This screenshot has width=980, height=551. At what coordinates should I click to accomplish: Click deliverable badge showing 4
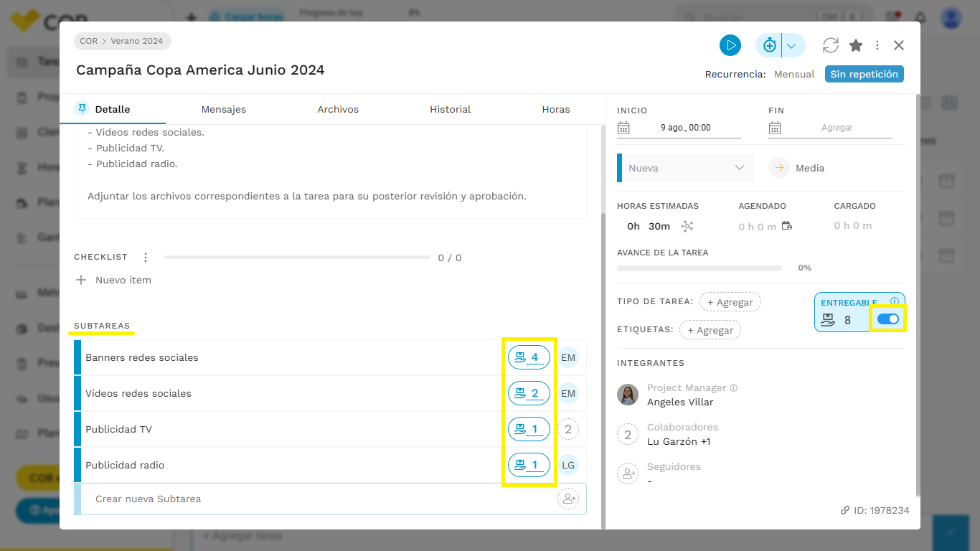(529, 357)
